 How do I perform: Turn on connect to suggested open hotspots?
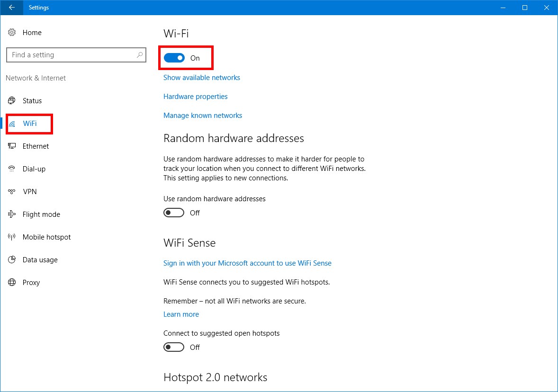[x=174, y=347]
